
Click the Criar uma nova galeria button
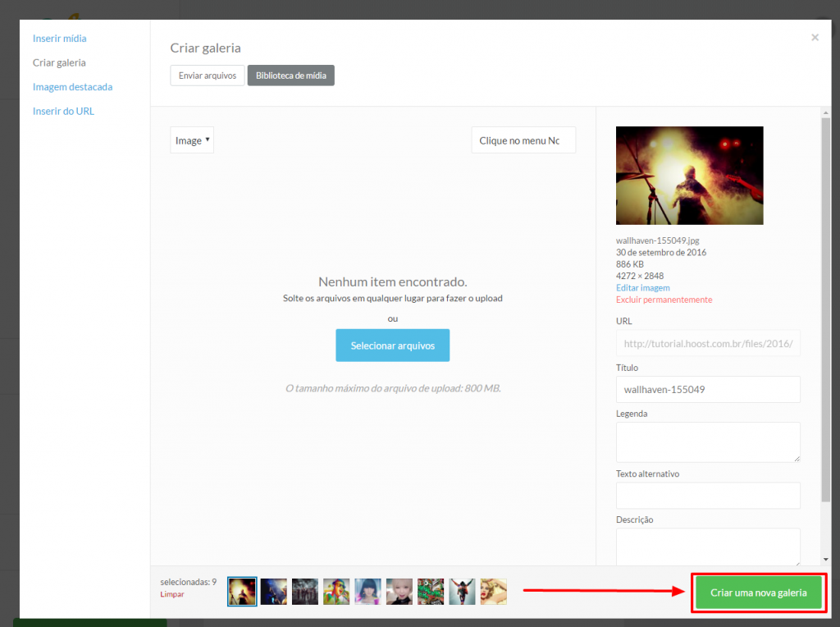pyautogui.click(x=758, y=593)
